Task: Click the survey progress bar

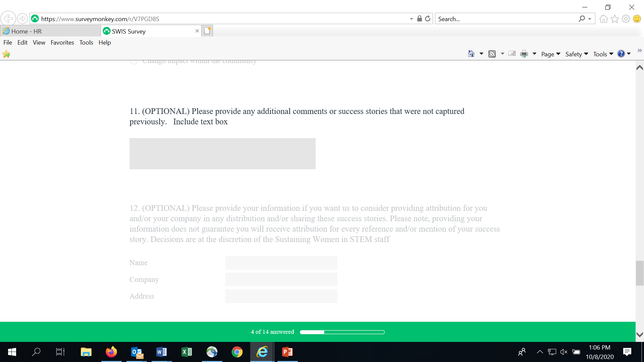Action: (342, 332)
